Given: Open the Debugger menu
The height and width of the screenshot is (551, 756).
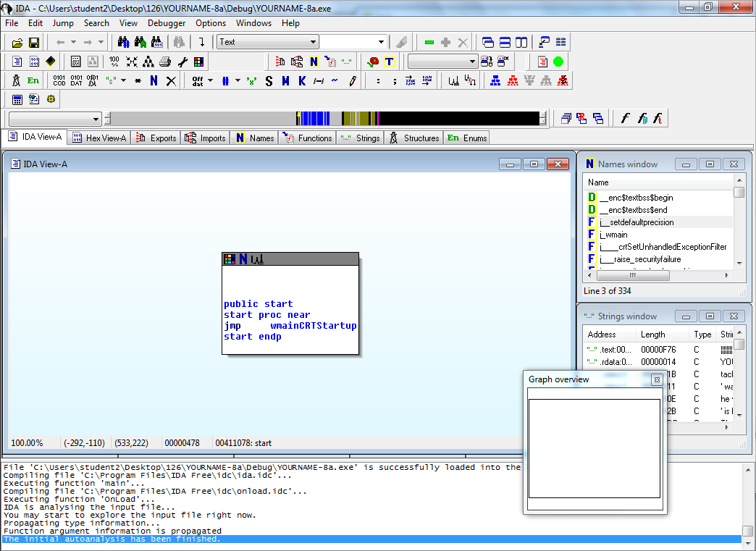Looking at the screenshot, I should click(x=167, y=23).
